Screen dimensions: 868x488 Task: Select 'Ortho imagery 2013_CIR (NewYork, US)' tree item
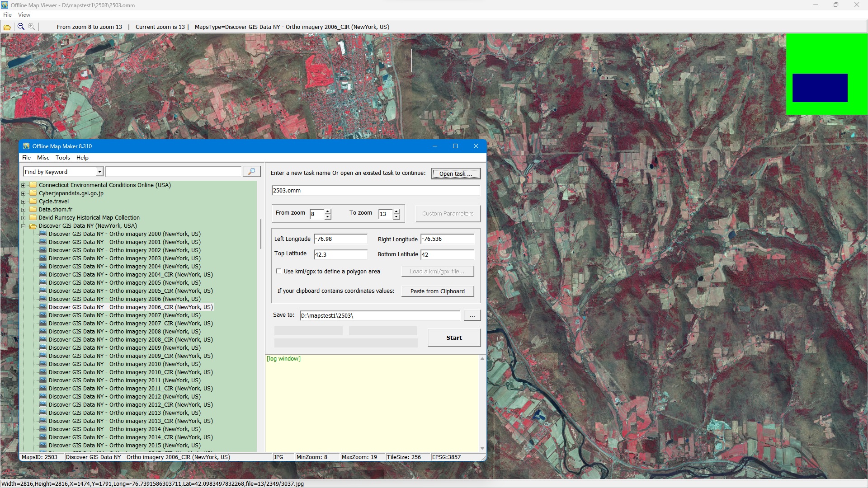[131, 421]
